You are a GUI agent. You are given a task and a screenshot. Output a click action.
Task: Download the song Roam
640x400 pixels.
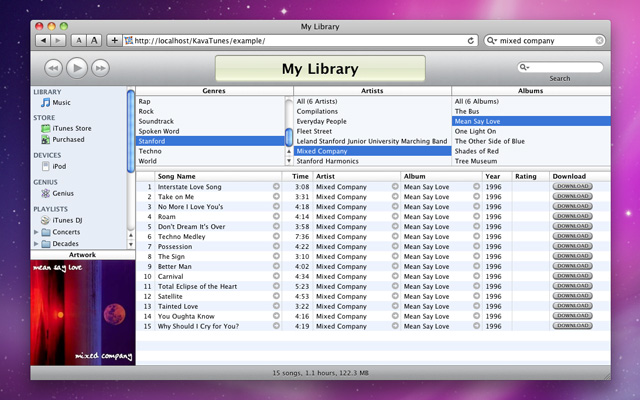pyautogui.click(x=572, y=216)
